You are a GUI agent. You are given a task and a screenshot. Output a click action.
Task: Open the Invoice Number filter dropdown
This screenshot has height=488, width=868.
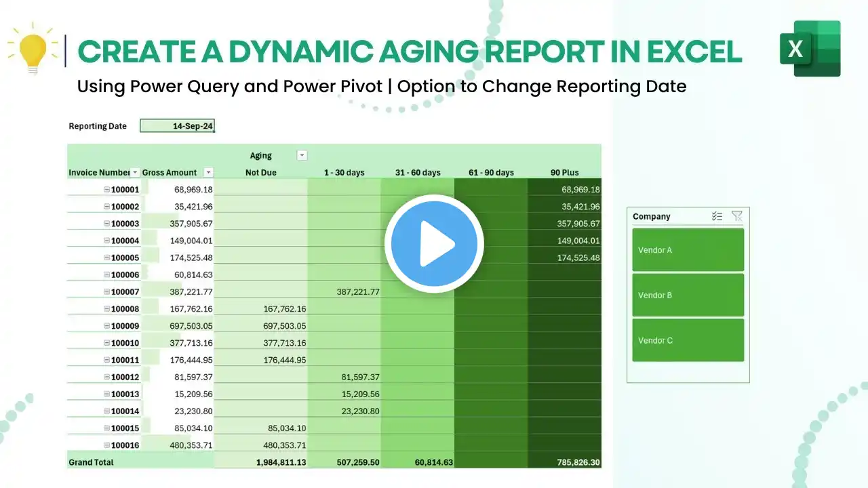point(136,173)
